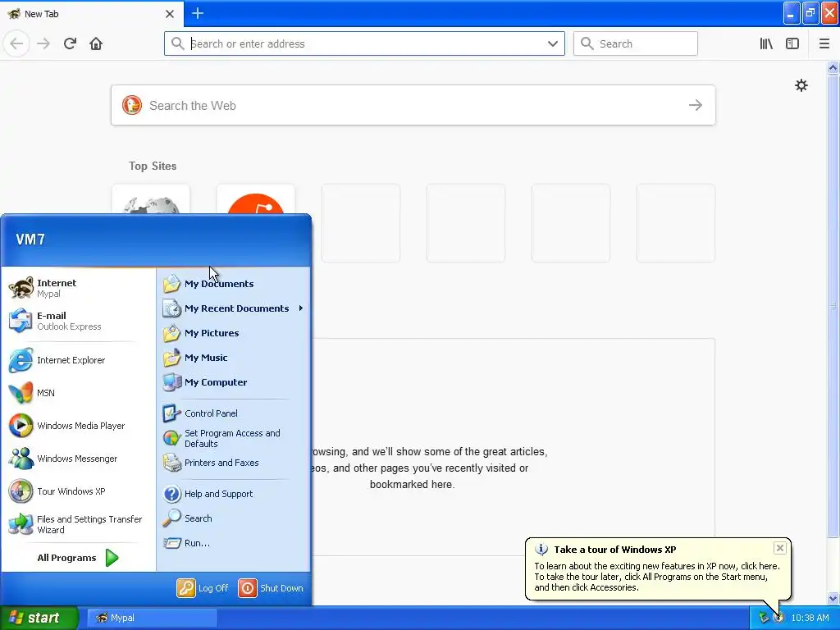Close the New Tab tab

coord(169,14)
